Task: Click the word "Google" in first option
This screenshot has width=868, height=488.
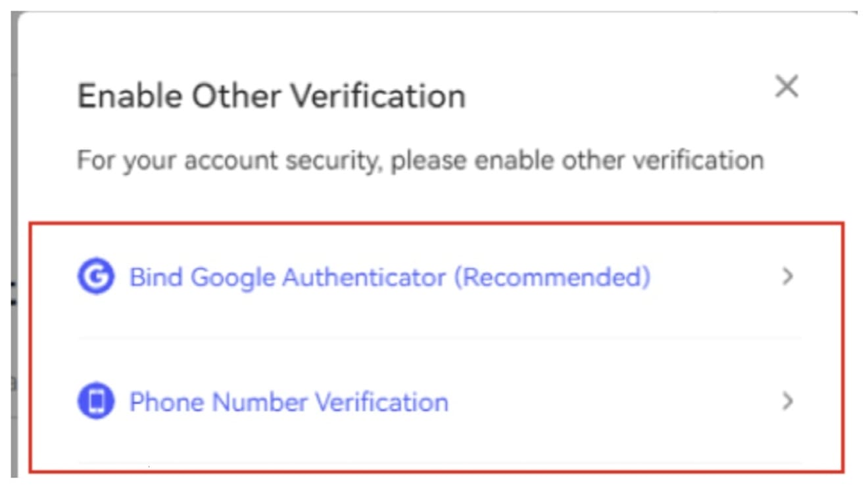Action: [x=233, y=277]
